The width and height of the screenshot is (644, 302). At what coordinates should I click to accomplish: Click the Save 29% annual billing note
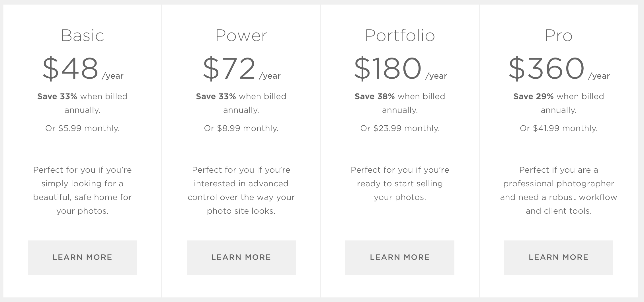pos(558,103)
